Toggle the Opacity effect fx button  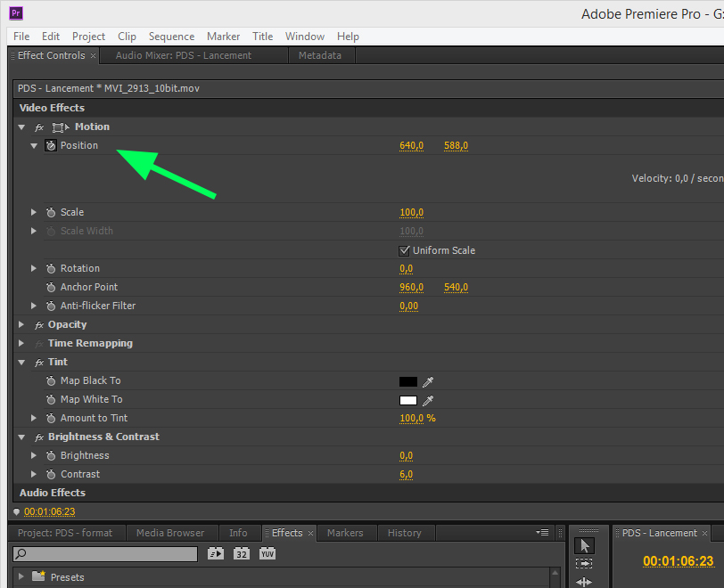click(39, 325)
